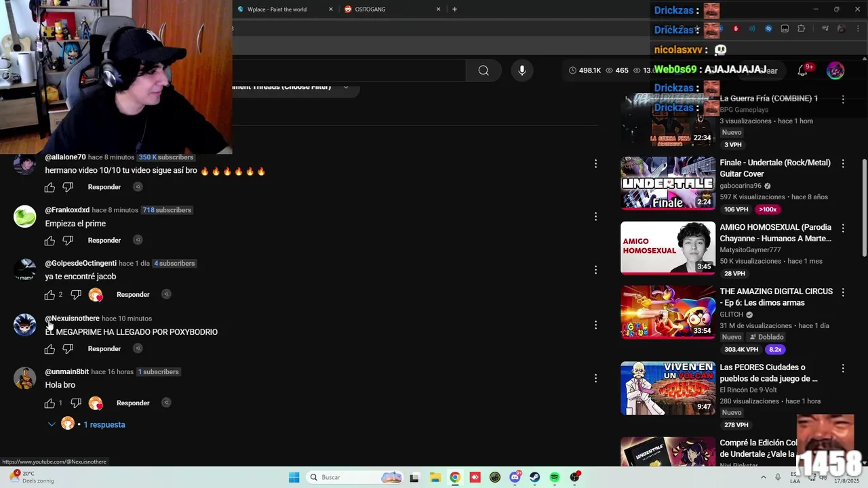
Task: Open Discord from the taskbar
Action: (515, 477)
